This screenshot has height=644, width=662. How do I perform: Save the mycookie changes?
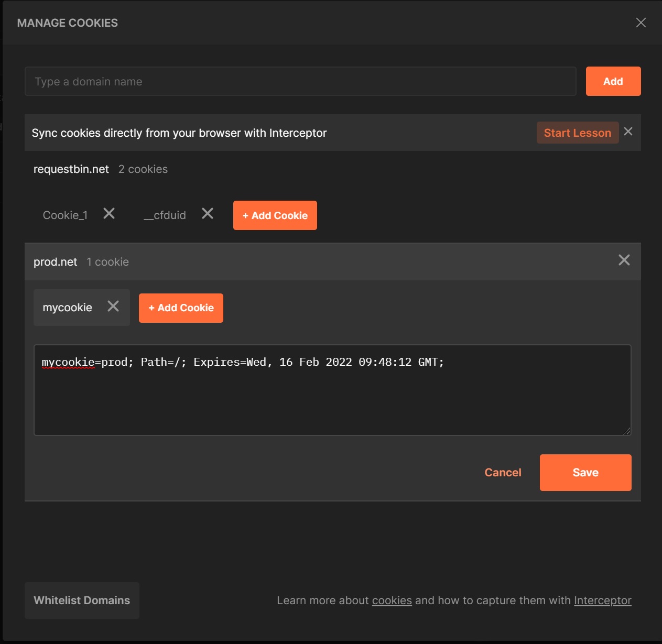[x=585, y=473]
